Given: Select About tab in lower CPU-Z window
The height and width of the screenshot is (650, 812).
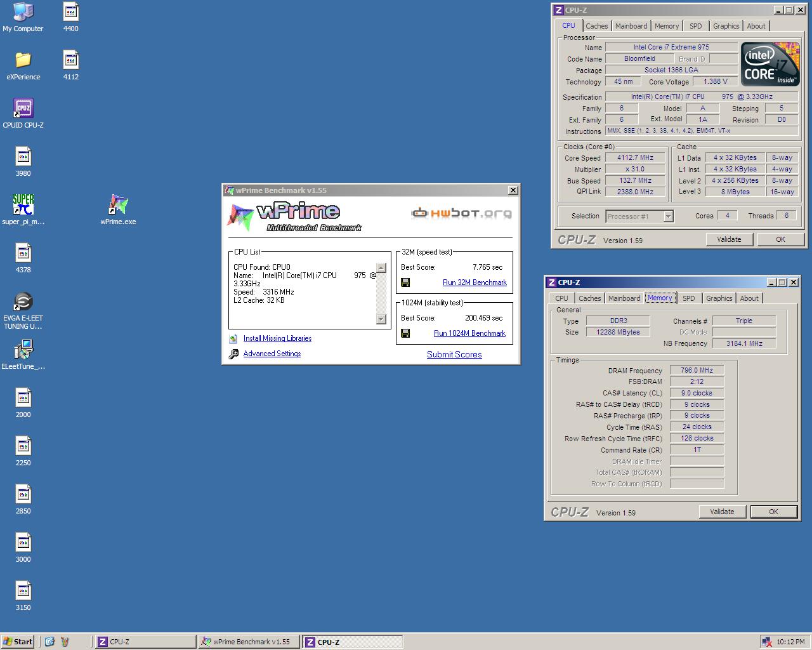Looking at the screenshot, I should pos(749,298).
